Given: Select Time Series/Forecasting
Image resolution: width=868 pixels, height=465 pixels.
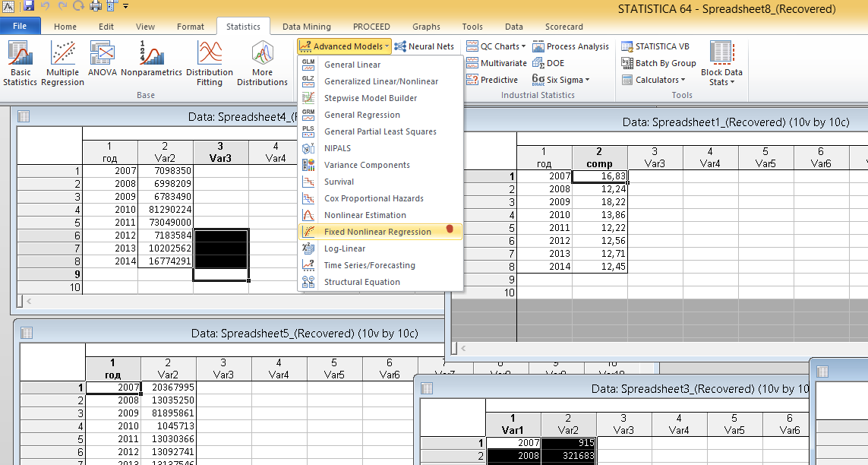Looking at the screenshot, I should click(x=380, y=265).
